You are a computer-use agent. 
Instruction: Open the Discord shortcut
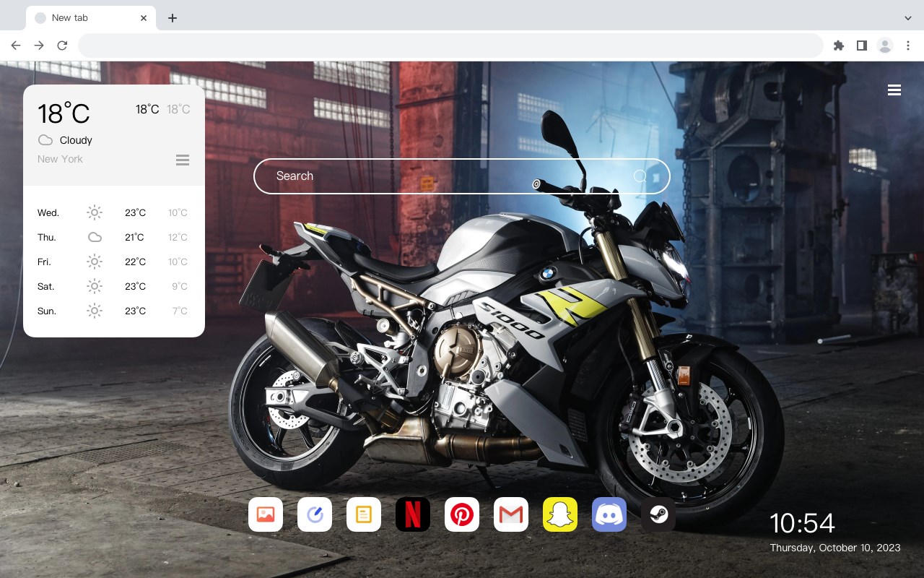point(609,514)
